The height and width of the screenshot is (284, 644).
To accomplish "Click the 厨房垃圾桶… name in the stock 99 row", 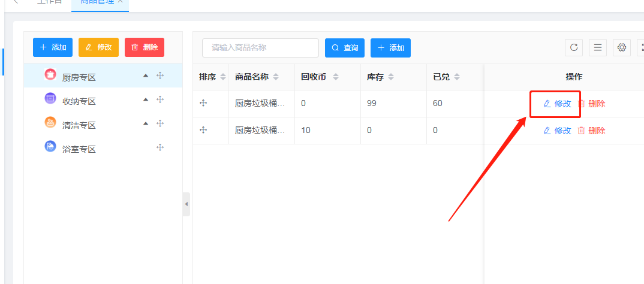I will click(260, 104).
